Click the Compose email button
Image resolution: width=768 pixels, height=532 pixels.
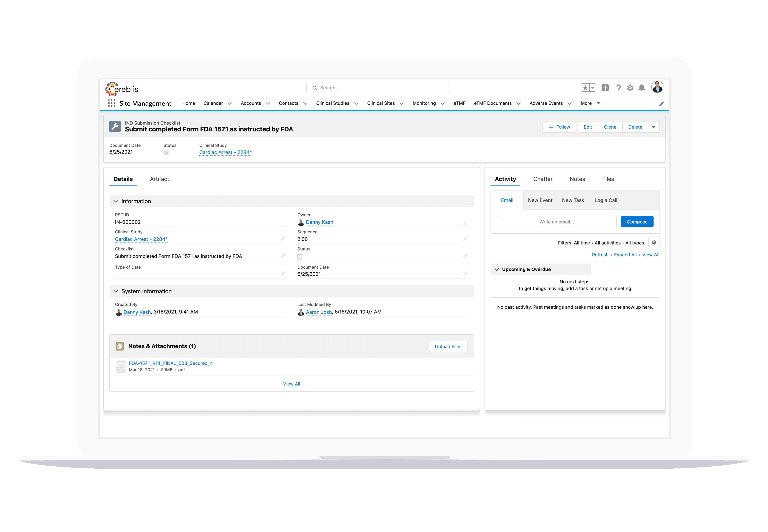click(x=637, y=222)
